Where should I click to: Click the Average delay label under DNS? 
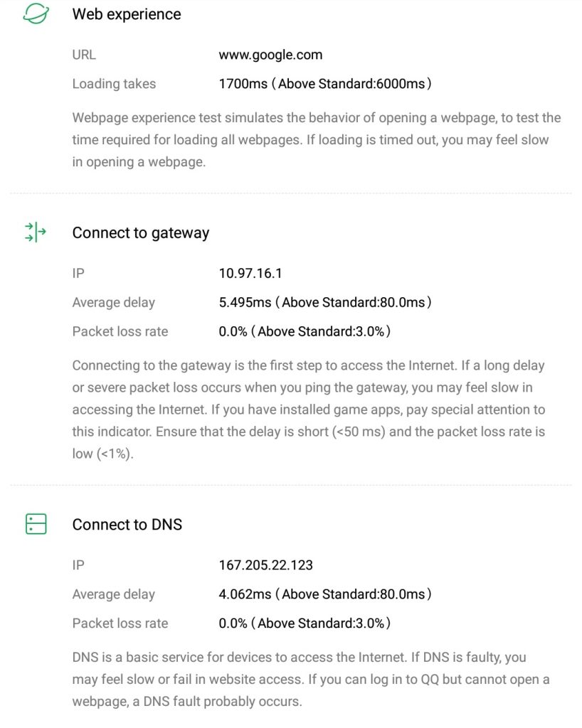coord(114,594)
